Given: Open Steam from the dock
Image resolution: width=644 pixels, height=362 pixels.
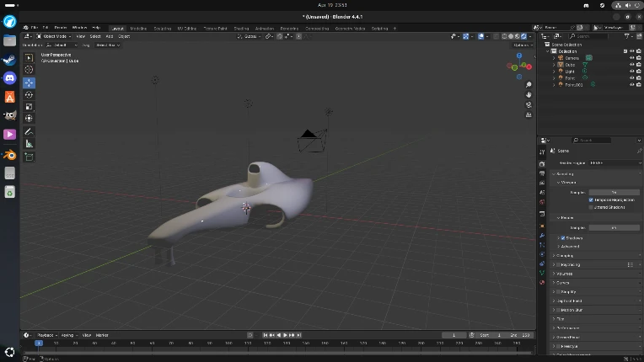Looking at the screenshot, I should click(9, 60).
